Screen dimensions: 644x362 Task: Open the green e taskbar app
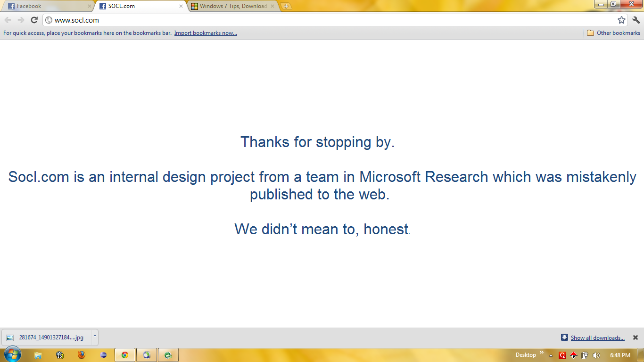coord(168,355)
